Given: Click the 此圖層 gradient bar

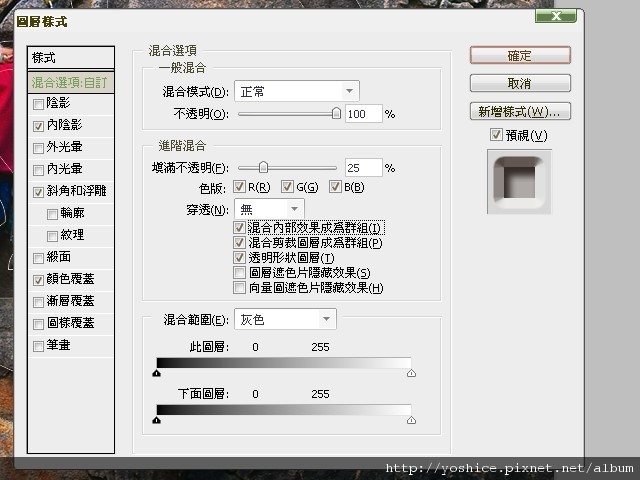Looking at the screenshot, I should point(284,363).
